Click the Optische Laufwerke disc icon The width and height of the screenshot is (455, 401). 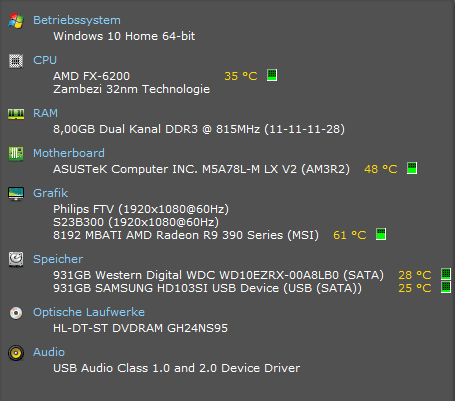[16, 313]
